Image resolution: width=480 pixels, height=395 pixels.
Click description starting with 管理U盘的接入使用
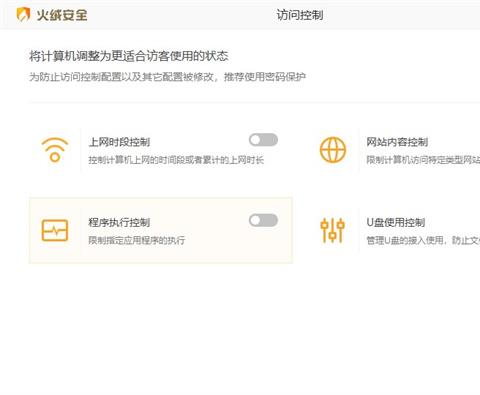point(423,240)
